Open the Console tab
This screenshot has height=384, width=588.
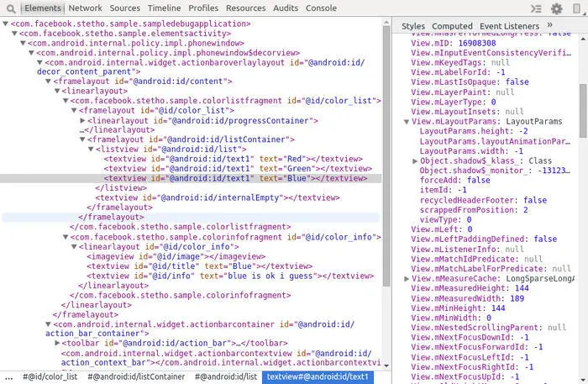click(x=321, y=8)
